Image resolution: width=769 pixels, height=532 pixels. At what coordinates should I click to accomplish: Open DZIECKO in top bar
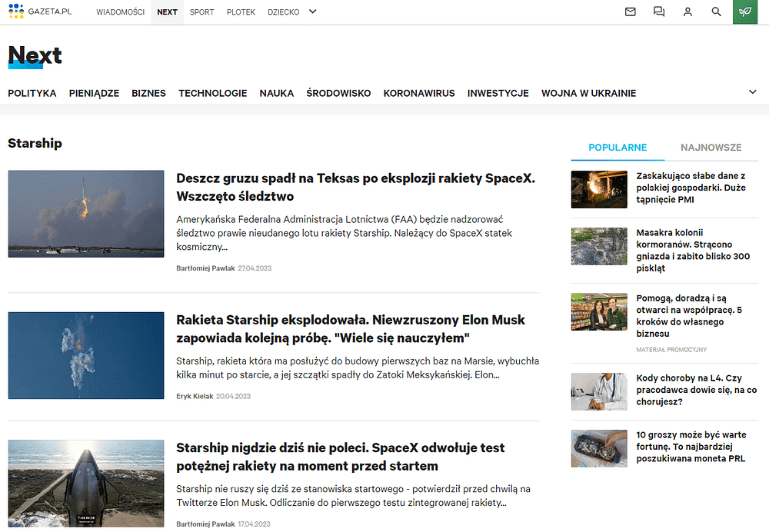(284, 12)
